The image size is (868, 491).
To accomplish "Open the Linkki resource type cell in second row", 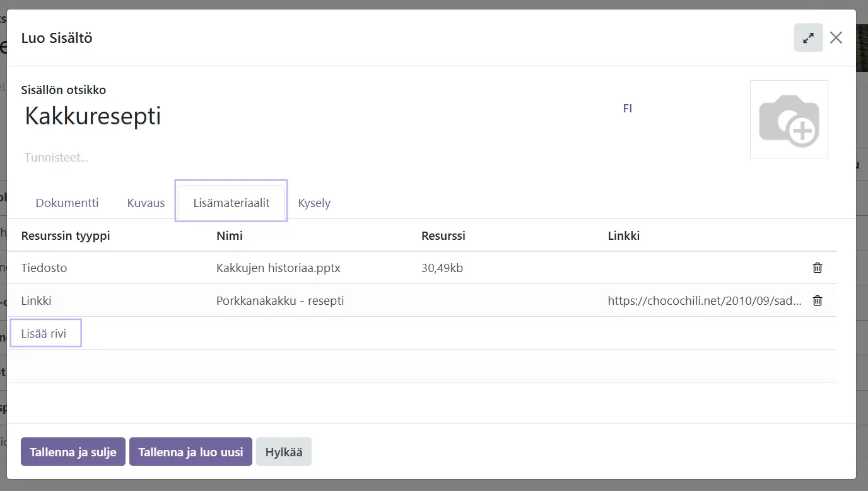I will 37,300.
